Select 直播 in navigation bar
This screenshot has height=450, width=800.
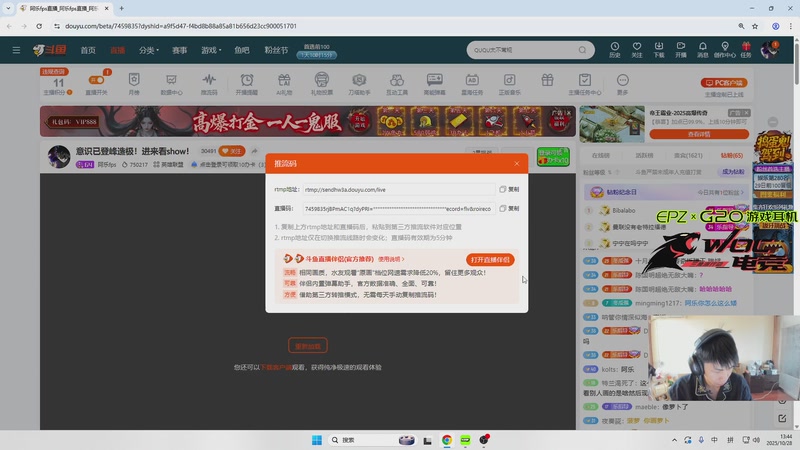pyautogui.click(x=117, y=50)
